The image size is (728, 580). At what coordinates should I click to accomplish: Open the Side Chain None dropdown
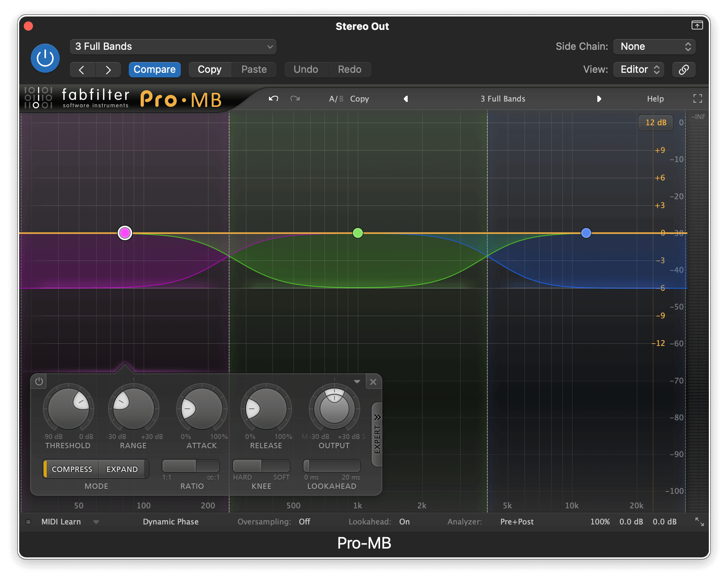click(654, 47)
